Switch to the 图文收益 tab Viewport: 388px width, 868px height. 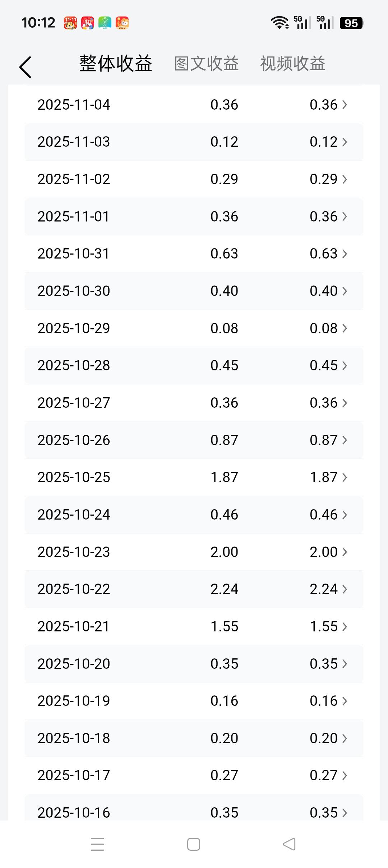[x=206, y=64]
